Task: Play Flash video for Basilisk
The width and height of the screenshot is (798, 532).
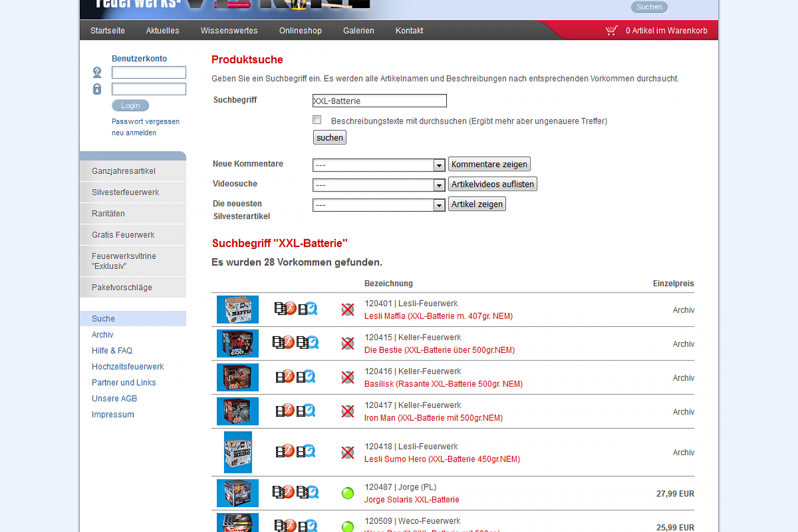Action: (x=286, y=376)
